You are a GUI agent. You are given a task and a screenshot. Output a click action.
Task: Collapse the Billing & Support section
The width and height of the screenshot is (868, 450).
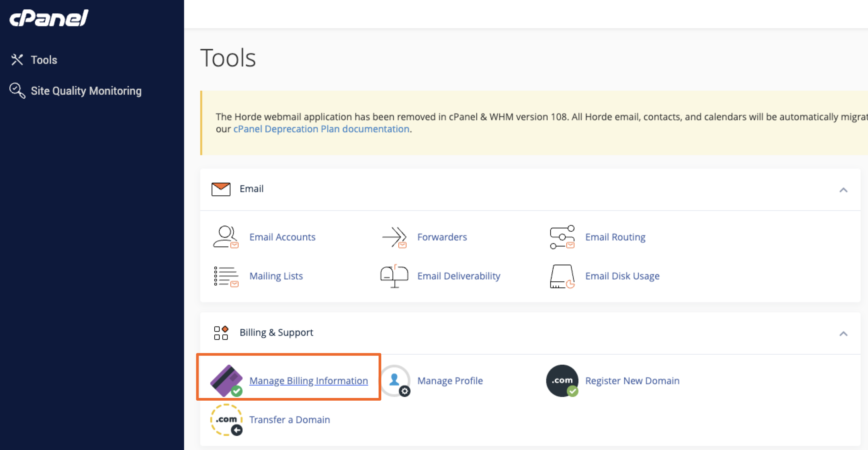pyautogui.click(x=843, y=334)
